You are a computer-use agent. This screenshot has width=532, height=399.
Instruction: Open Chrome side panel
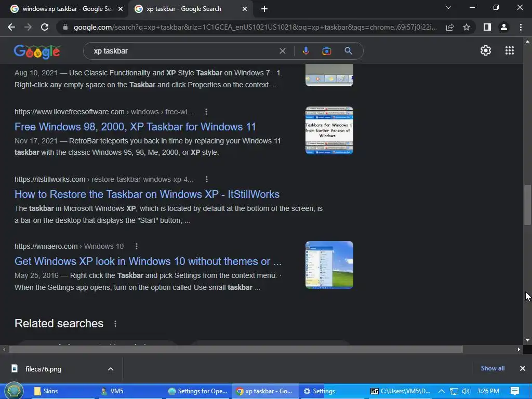pyautogui.click(x=487, y=27)
